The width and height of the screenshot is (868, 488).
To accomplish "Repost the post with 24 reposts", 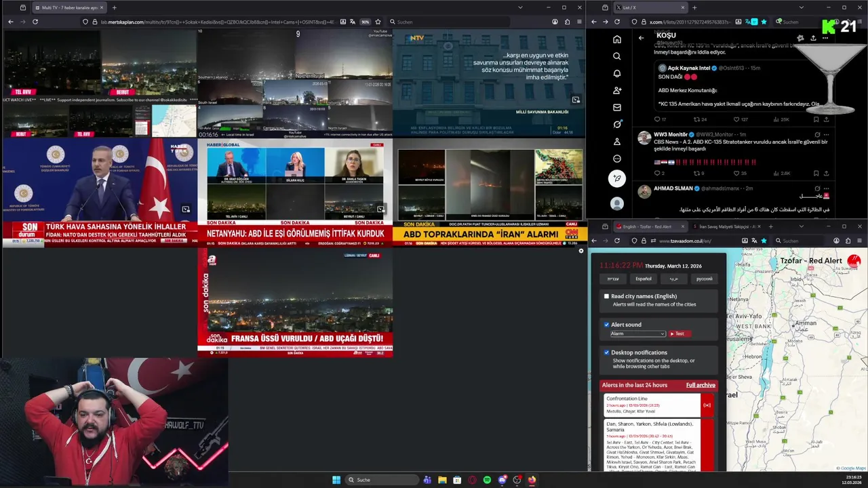I will (696, 119).
